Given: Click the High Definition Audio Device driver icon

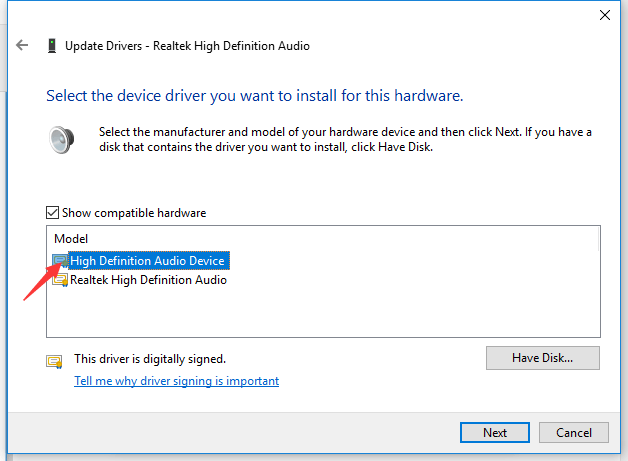Looking at the screenshot, I should click(60, 261).
